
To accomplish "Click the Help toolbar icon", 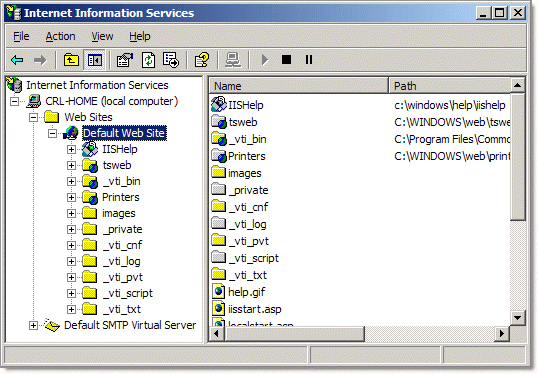I will coord(202,60).
